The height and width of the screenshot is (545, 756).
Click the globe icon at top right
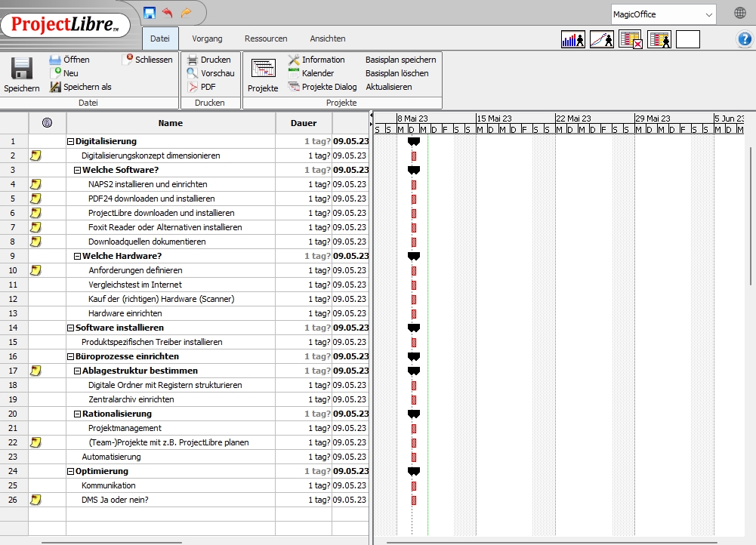[740, 14]
